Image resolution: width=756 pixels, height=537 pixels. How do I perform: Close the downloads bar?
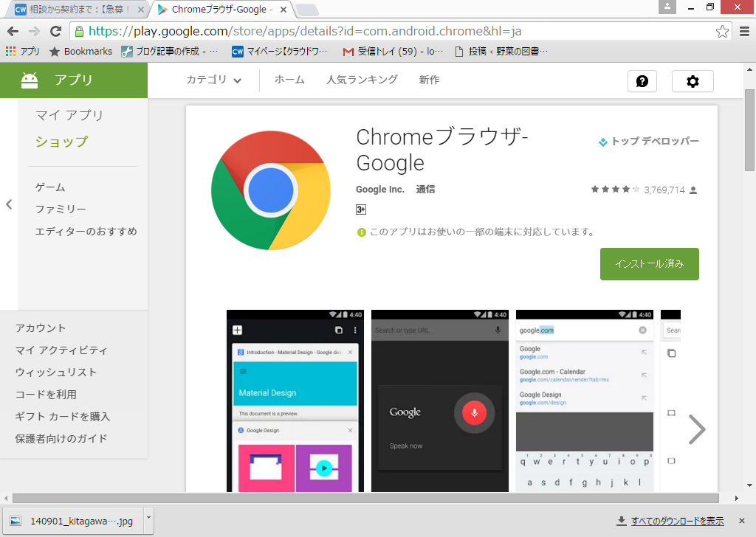(742, 521)
